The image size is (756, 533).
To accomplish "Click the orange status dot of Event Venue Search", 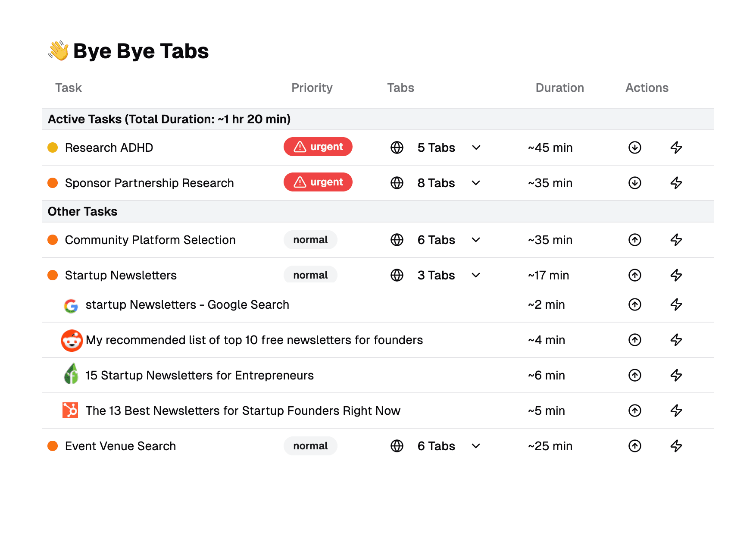I will [x=53, y=446].
